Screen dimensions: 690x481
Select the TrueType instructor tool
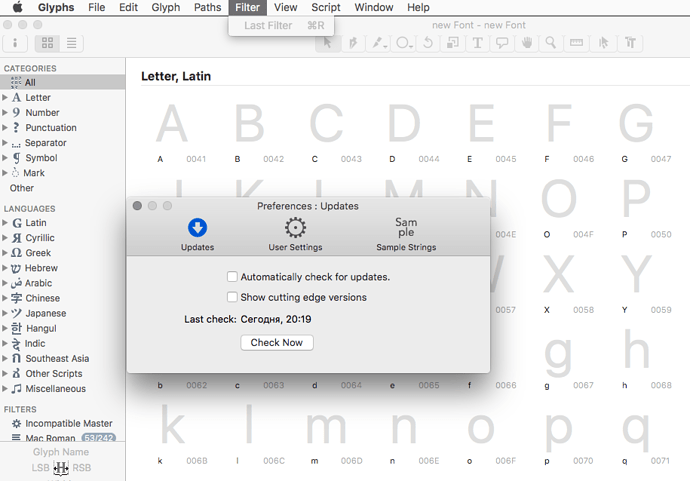click(630, 43)
